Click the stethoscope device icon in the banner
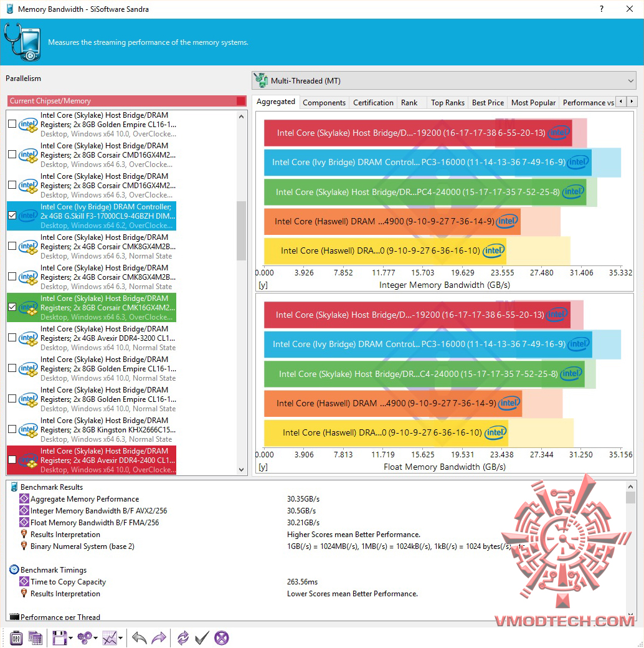The image size is (644, 648). tap(22, 42)
